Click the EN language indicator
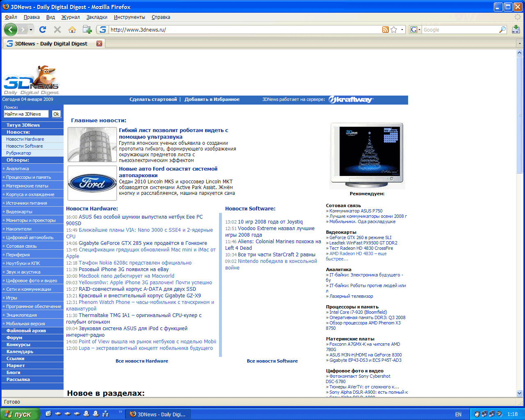 tap(458, 414)
